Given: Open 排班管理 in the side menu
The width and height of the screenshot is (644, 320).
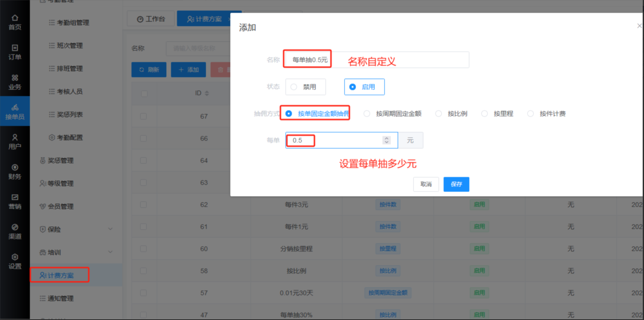Looking at the screenshot, I should (69, 69).
